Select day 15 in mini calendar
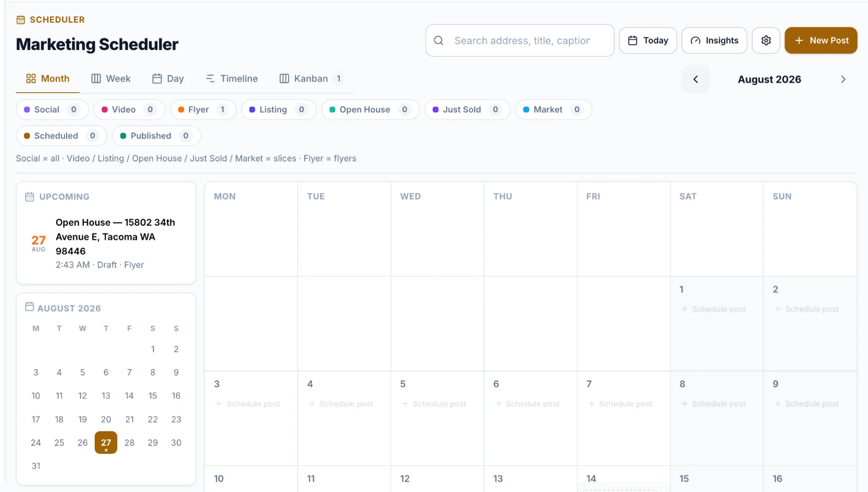The height and width of the screenshot is (492, 868). pos(153,396)
